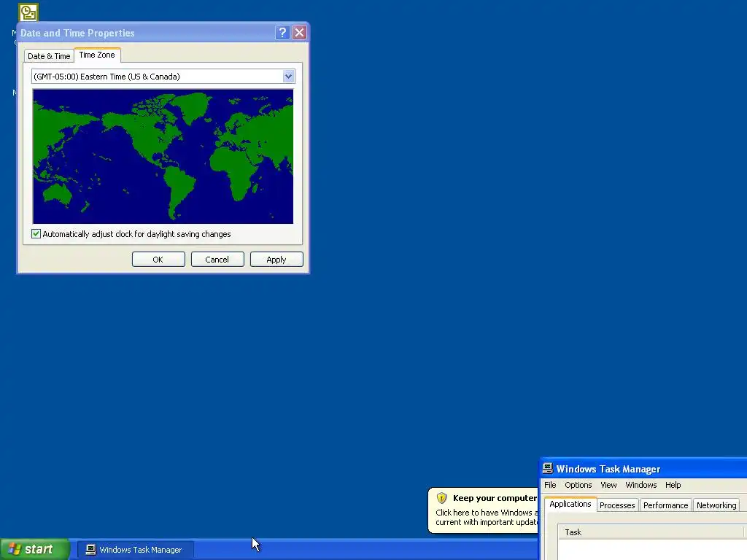Open the Windows menu in Task Manager

pyautogui.click(x=640, y=485)
